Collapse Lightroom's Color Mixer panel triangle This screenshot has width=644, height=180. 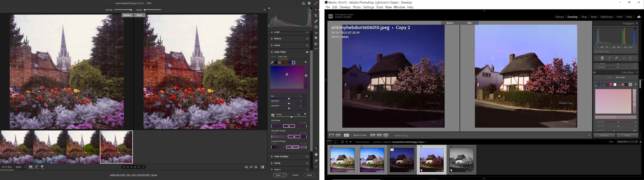[637, 72]
